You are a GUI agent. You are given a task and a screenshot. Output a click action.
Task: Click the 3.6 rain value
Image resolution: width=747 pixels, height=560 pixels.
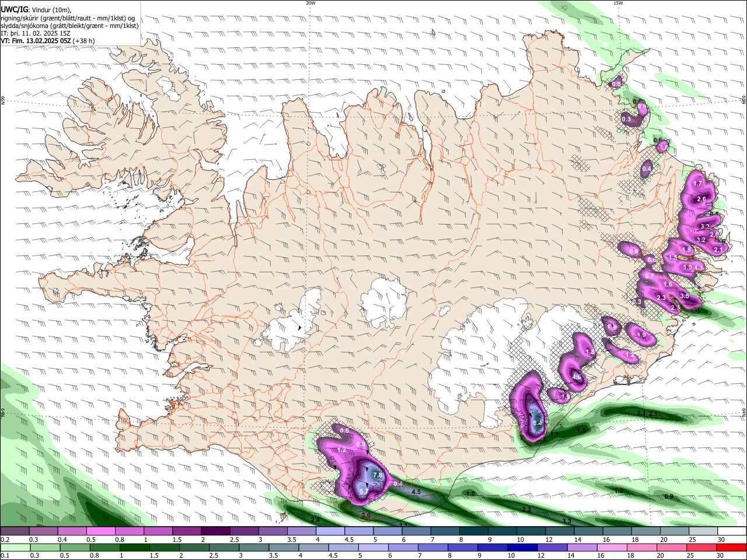pyautogui.click(x=366, y=515)
